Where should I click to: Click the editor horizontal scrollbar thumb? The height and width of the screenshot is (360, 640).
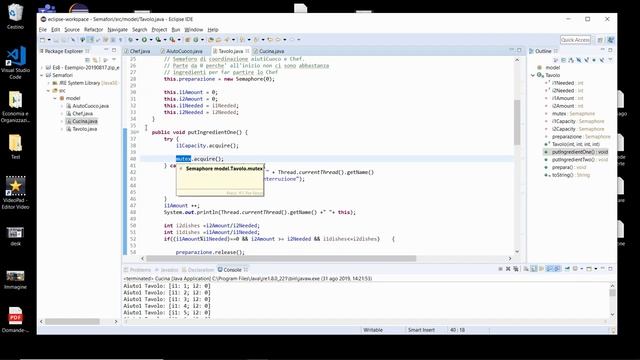point(281,258)
